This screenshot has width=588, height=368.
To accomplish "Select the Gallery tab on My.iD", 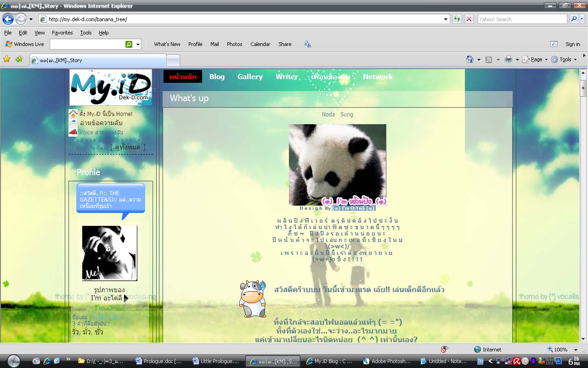I will pos(250,77).
